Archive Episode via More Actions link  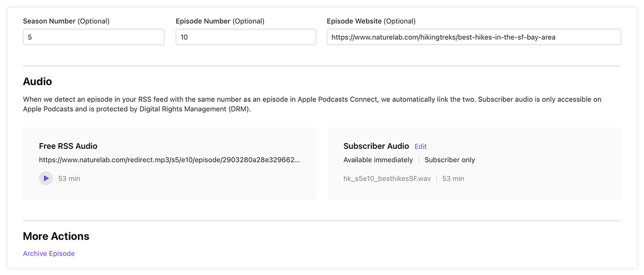pyautogui.click(x=49, y=254)
